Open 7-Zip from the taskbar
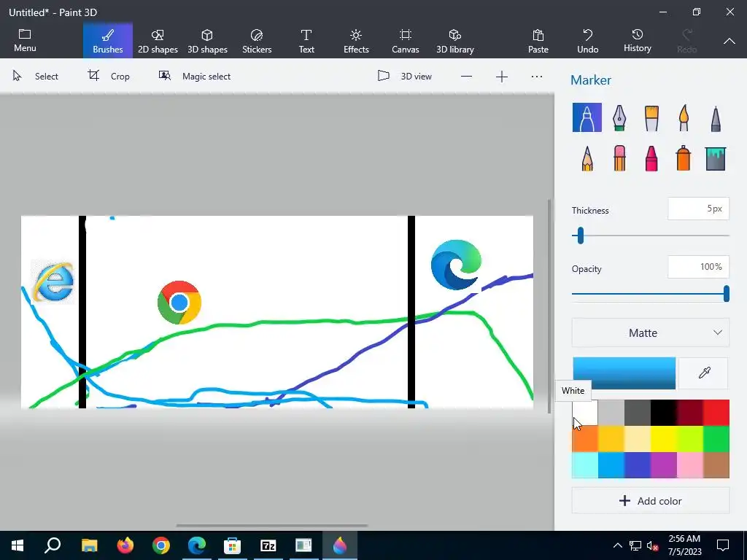 268,545
